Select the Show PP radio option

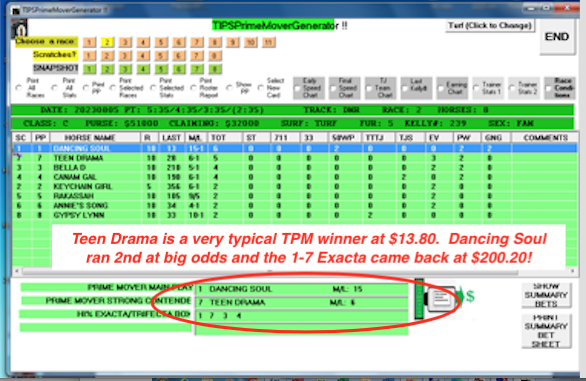pyautogui.click(x=229, y=88)
